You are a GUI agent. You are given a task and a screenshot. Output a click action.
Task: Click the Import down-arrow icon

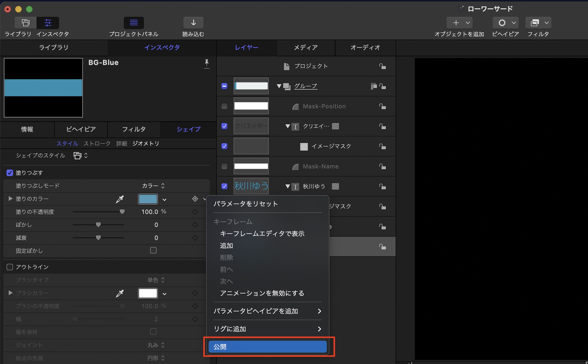pyautogui.click(x=193, y=23)
